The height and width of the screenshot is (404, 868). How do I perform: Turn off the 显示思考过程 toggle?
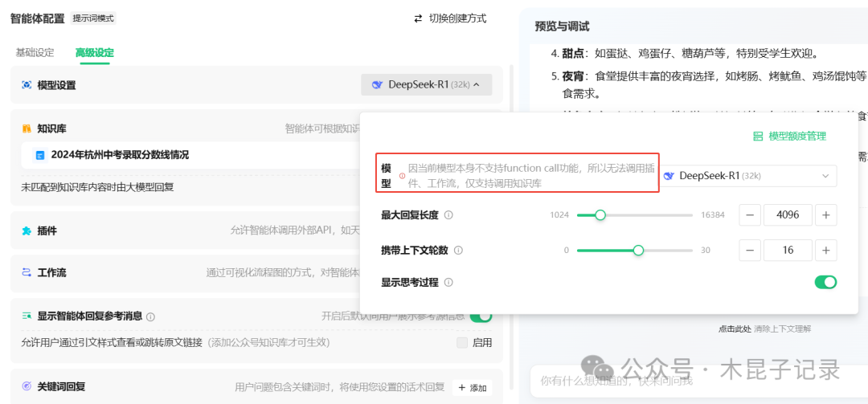[x=825, y=282]
